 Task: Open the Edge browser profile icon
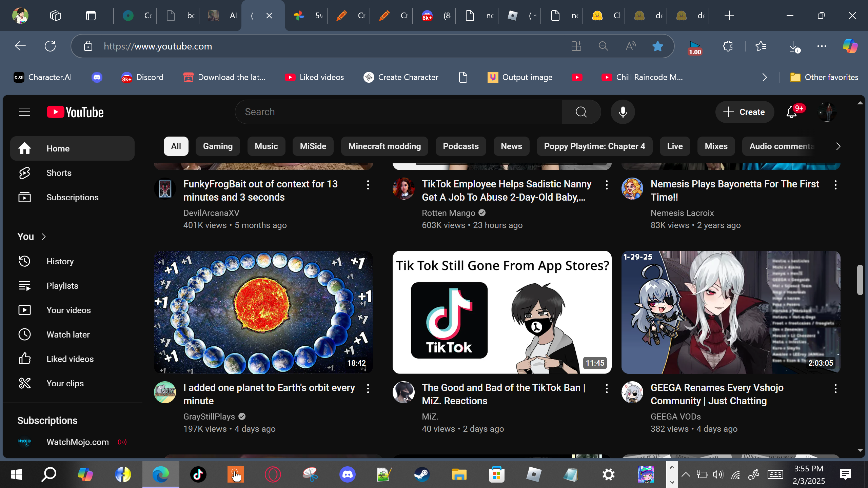pos(20,16)
